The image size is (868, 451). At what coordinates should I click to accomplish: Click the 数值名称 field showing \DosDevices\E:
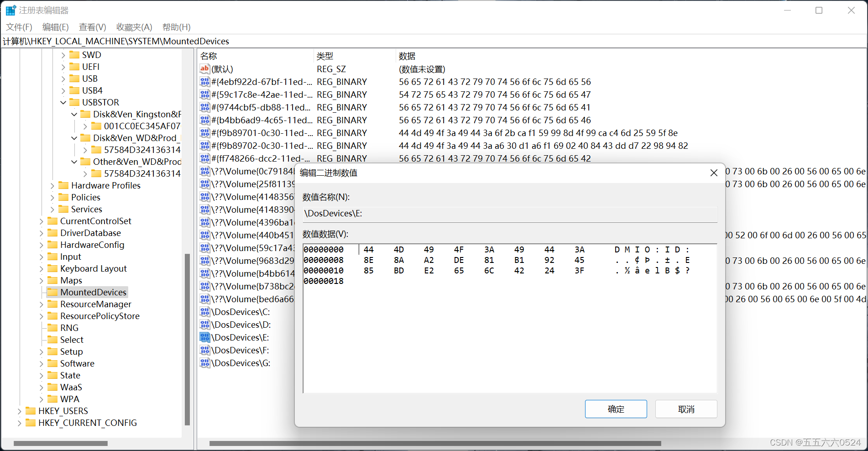coord(510,214)
